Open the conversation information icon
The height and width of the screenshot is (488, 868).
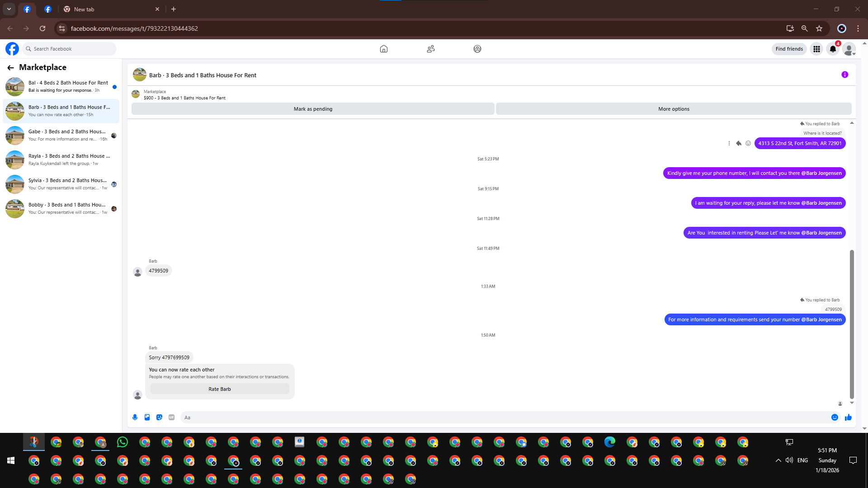844,75
